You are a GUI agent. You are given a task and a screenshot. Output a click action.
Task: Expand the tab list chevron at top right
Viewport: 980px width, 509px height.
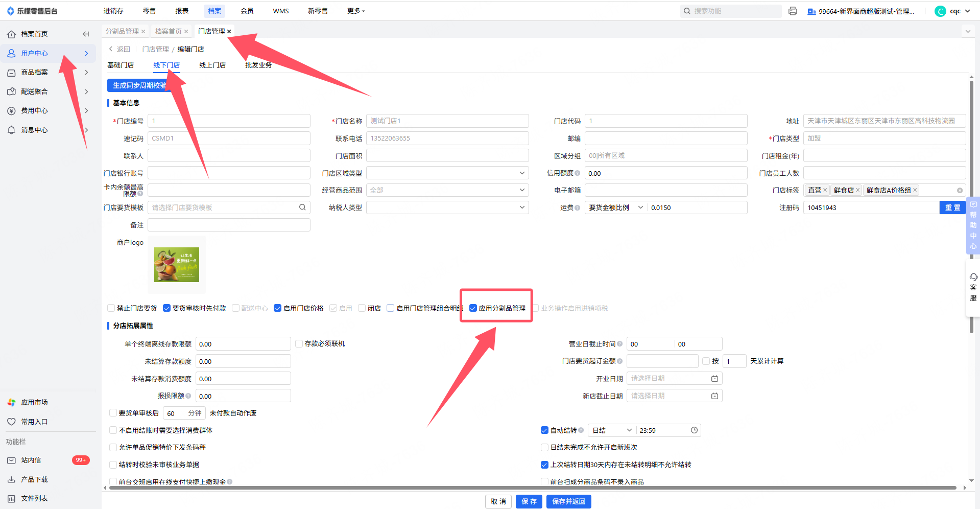click(x=968, y=32)
